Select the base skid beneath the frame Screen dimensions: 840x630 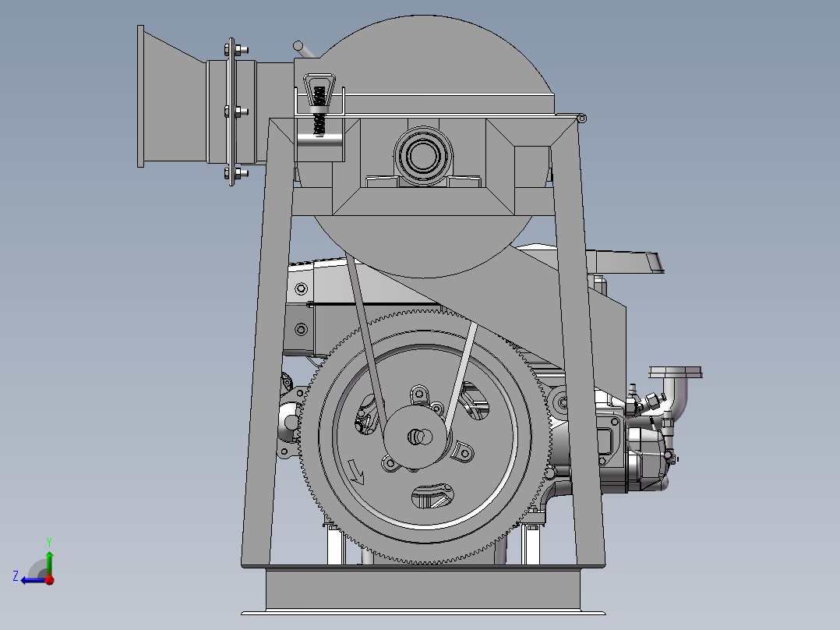(423, 591)
